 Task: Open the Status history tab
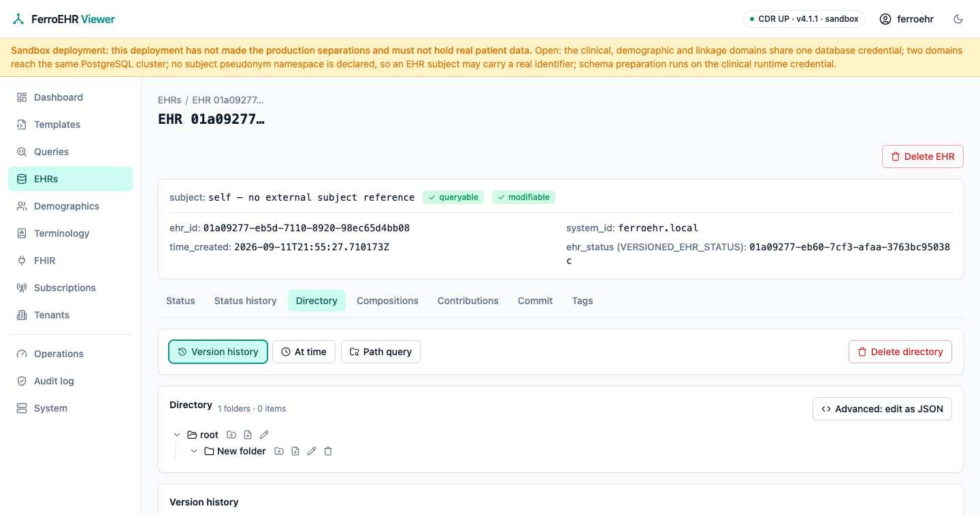(x=246, y=301)
